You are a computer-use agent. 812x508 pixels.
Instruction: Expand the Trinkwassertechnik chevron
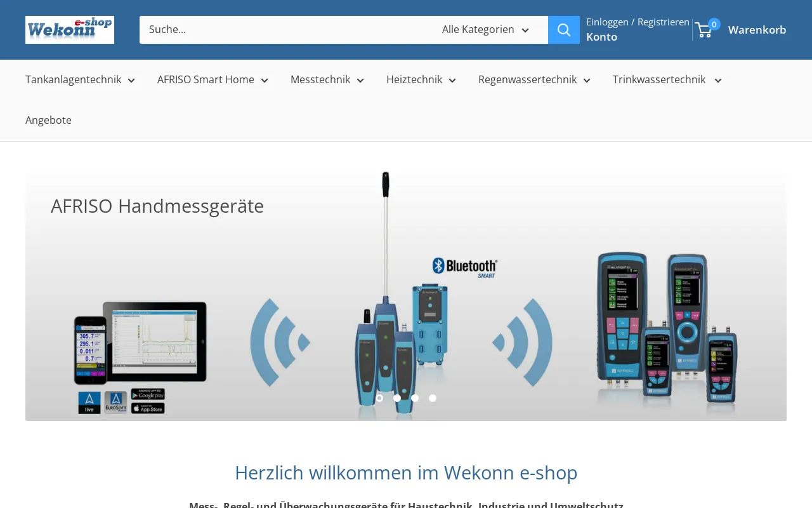pyautogui.click(x=718, y=81)
